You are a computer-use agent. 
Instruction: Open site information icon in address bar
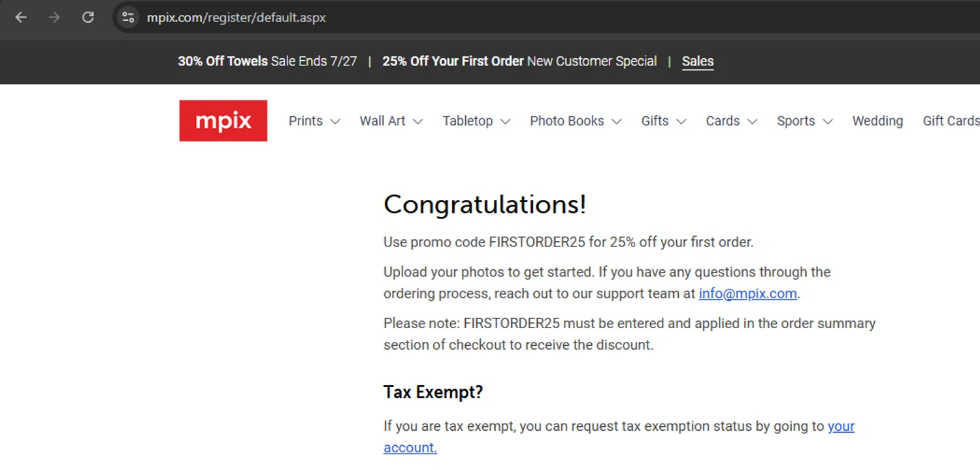point(128,18)
